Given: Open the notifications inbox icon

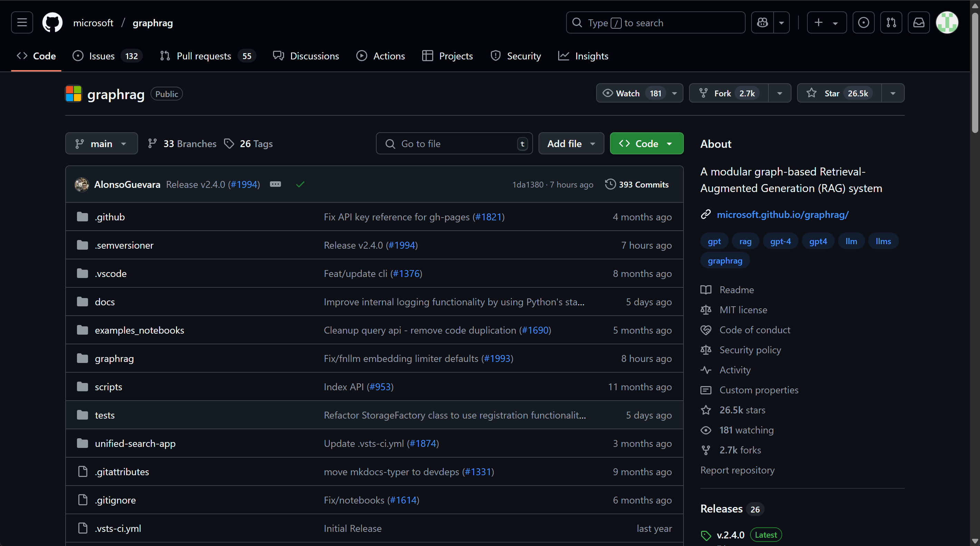Looking at the screenshot, I should click(x=919, y=22).
